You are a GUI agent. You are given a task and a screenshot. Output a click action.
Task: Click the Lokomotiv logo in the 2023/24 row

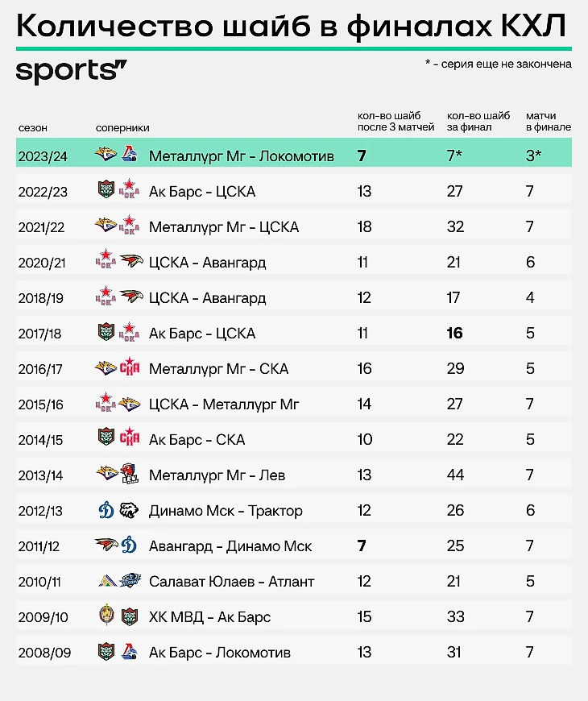click(x=130, y=156)
